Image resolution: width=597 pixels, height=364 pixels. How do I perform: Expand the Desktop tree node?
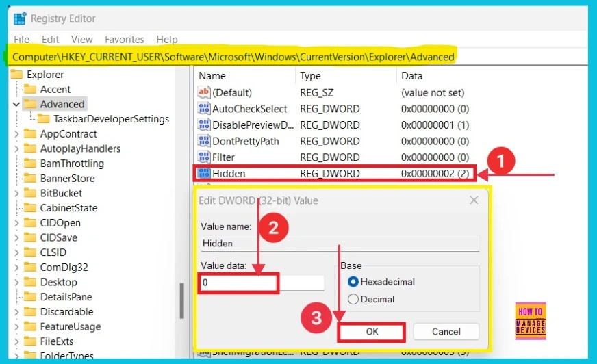(x=16, y=282)
